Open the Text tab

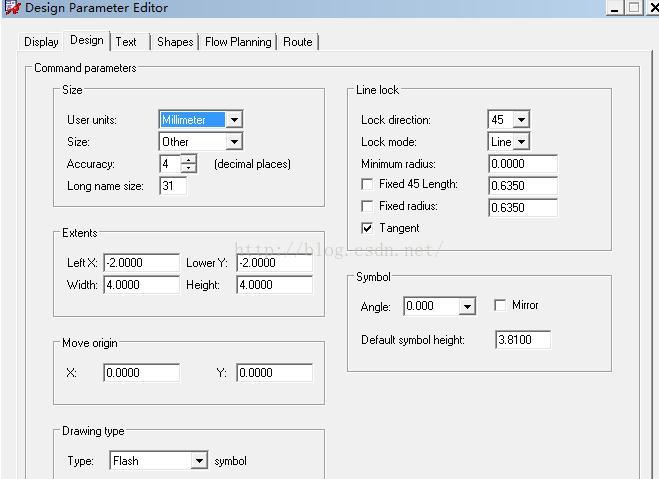click(126, 42)
